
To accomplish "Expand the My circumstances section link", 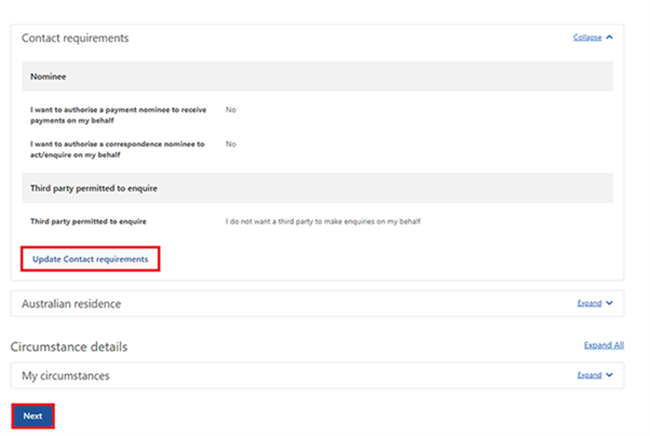I will coord(589,375).
